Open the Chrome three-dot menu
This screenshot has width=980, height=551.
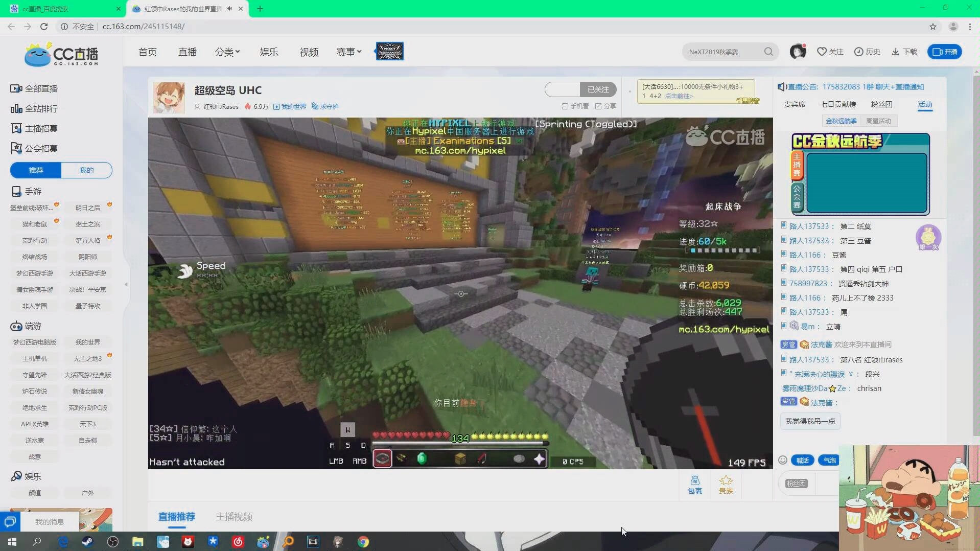click(x=970, y=27)
